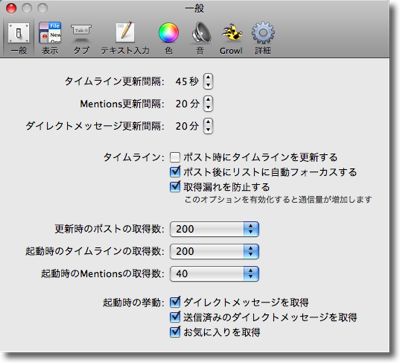Open the 色 (Color) wheel preferences
400x363 pixels.
coord(168,38)
